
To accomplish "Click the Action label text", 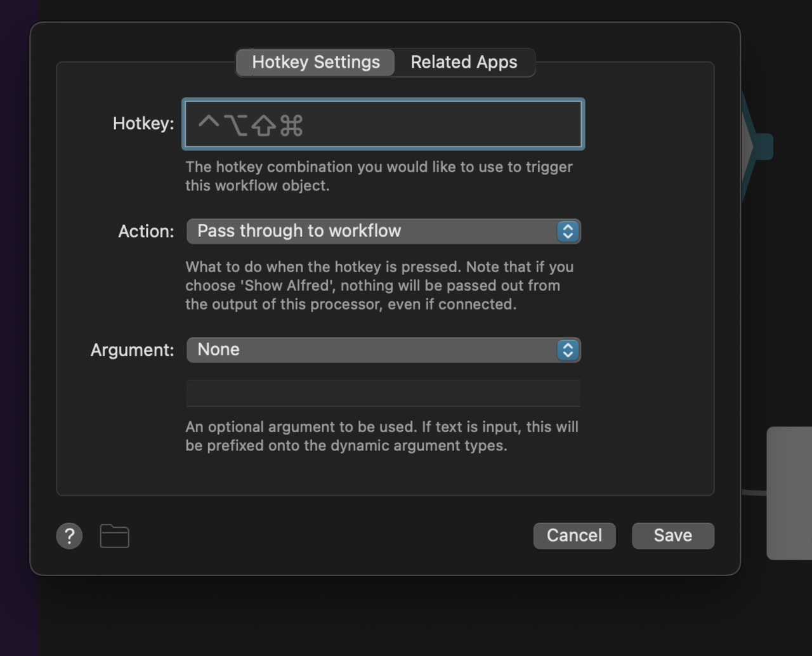I will coord(145,231).
